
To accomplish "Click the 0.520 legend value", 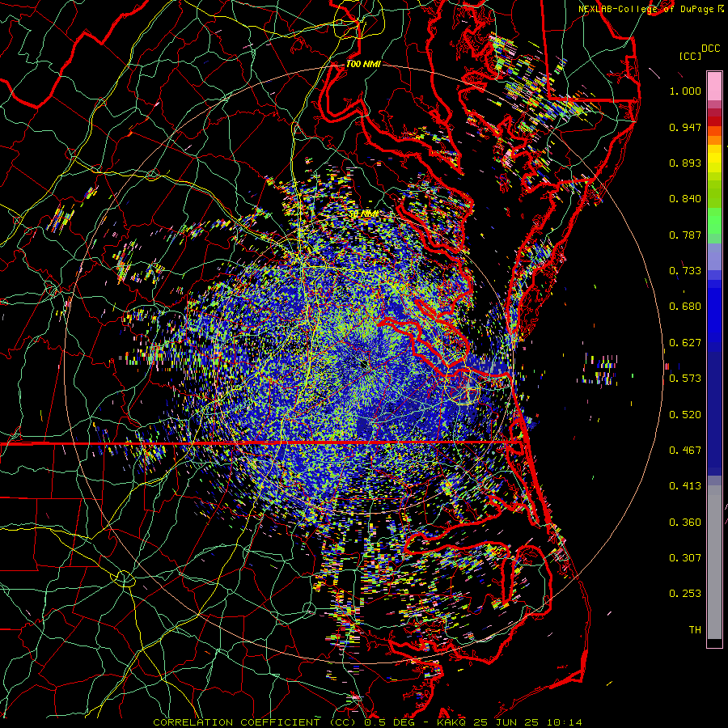I will coord(685,415).
